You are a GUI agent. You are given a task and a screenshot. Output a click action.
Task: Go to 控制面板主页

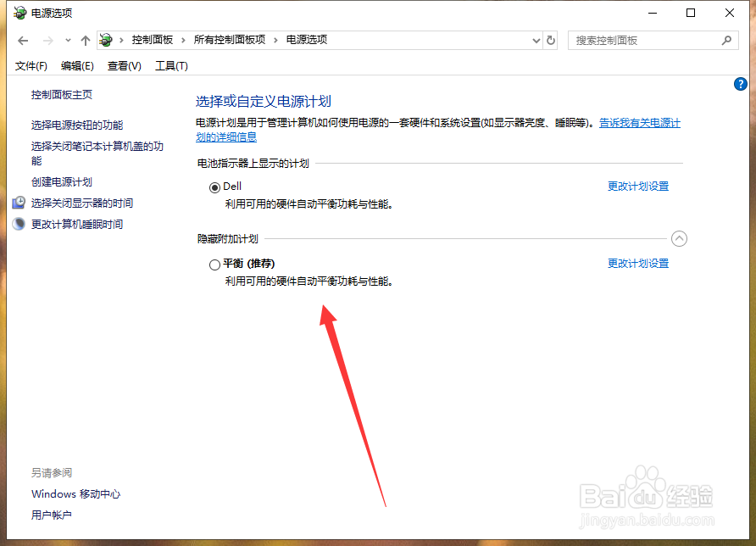[x=62, y=95]
